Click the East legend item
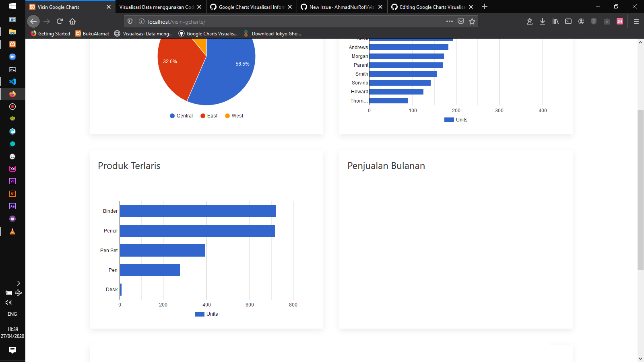The image size is (644, 362). (x=209, y=116)
